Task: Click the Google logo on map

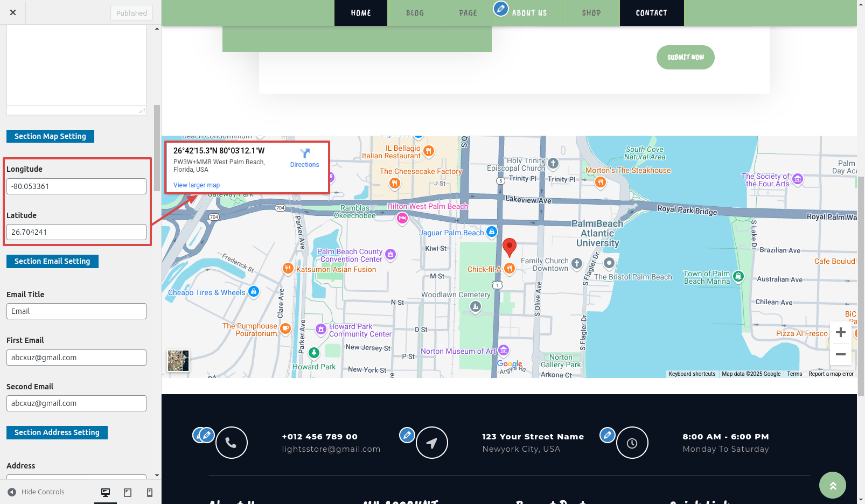Action: point(510,364)
